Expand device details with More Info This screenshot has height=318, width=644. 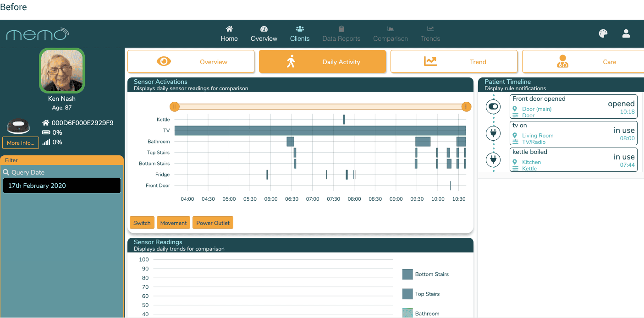coord(21,143)
